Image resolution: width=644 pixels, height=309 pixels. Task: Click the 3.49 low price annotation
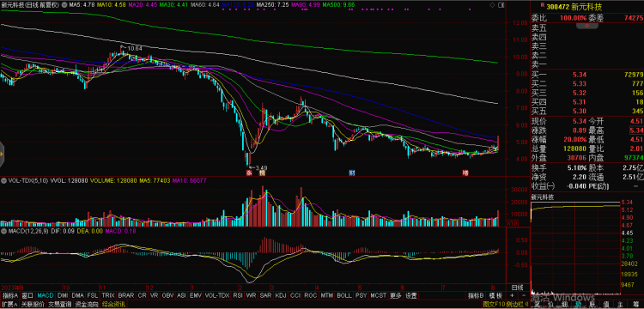pyautogui.click(x=258, y=167)
